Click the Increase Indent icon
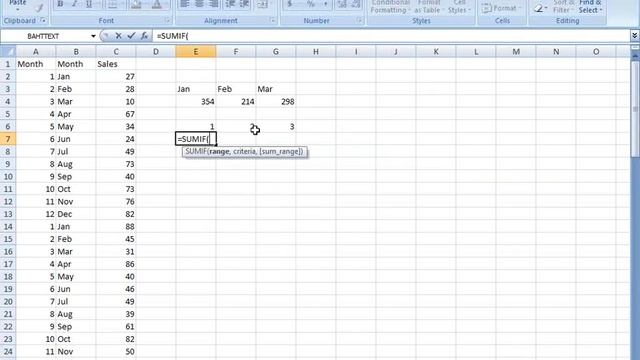This screenshot has height=360, width=640. coord(244,4)
